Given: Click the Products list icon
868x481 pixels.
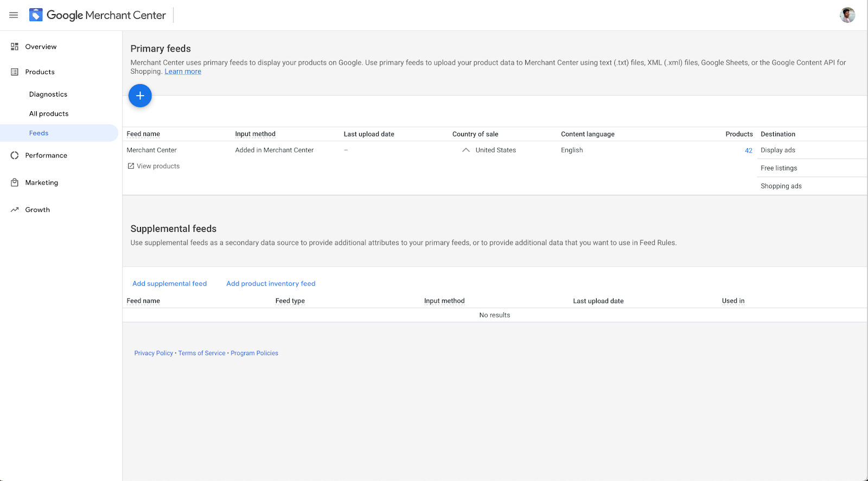Looking at the screenshot, I should [x=15, y=72].
